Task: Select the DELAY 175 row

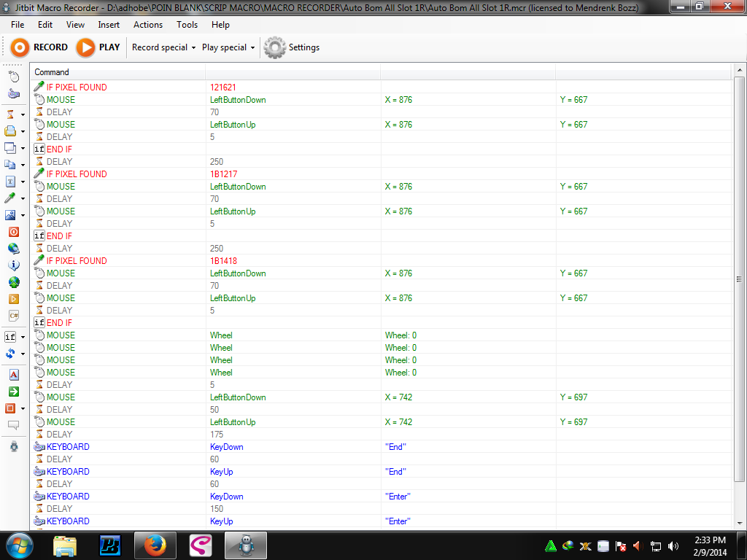Action: click(381, 435)
